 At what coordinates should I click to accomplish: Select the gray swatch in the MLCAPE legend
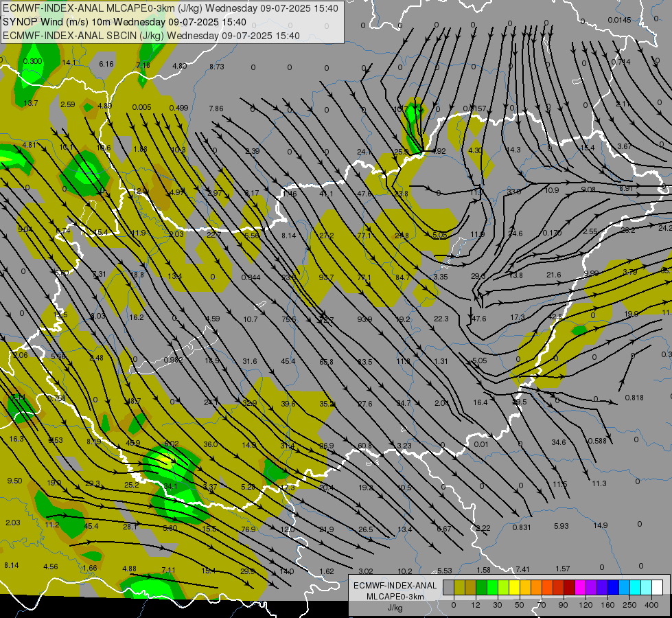click(x=449, y=587)
